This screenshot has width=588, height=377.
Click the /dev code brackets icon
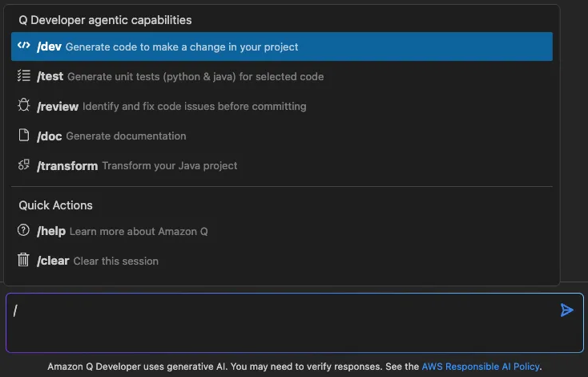tap(23, 46)
